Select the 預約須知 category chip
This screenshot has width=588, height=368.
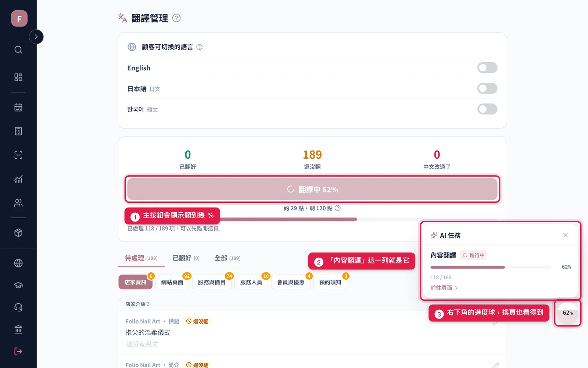(x=330, y=282)
